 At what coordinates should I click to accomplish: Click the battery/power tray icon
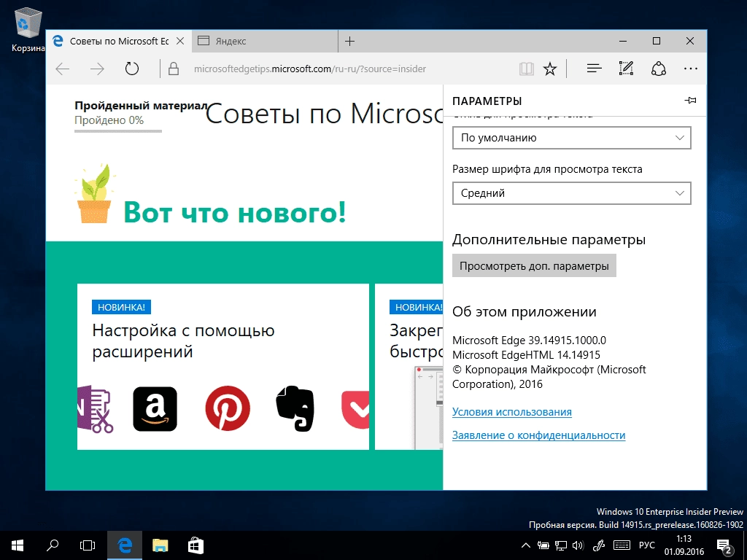pos(543,545)
